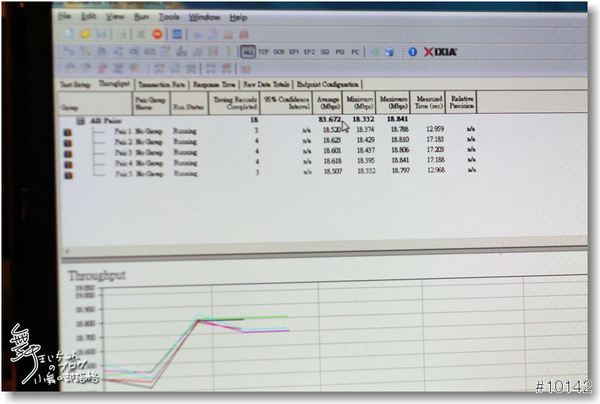Select the All Pairs row label
The image size is (600, 404).
[106, 121]
